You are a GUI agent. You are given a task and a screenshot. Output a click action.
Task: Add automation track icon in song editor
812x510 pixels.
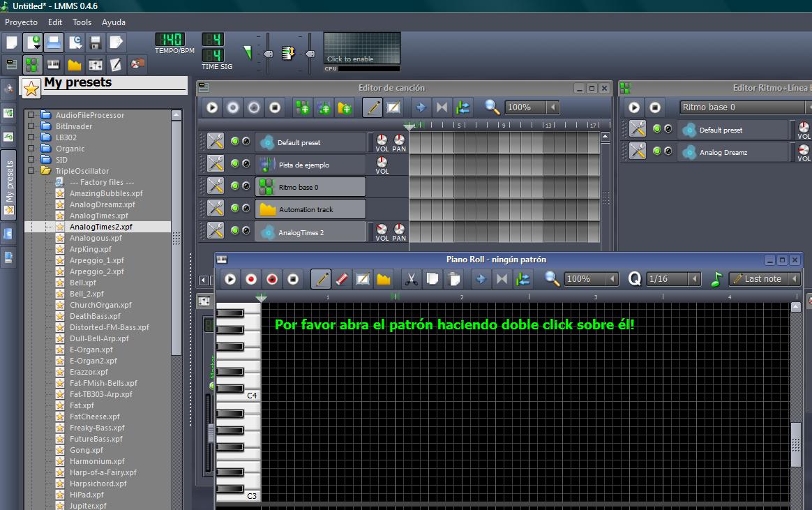[x=345, y=107]
